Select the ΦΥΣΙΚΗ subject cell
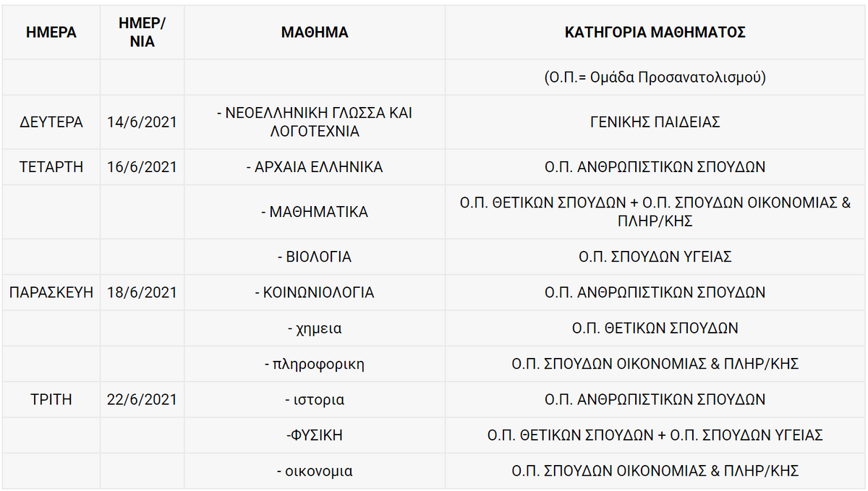The height and width of the screenshot is (491, 868). click(315, 435)
